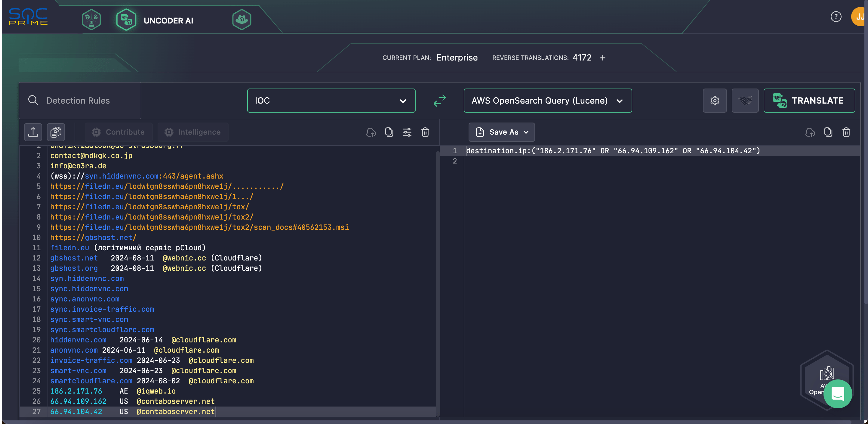The height and width of the screenshot is (424, 868).
Task: Copy the input text with the left-pane copy icon
Action: [x=389, y=132]
